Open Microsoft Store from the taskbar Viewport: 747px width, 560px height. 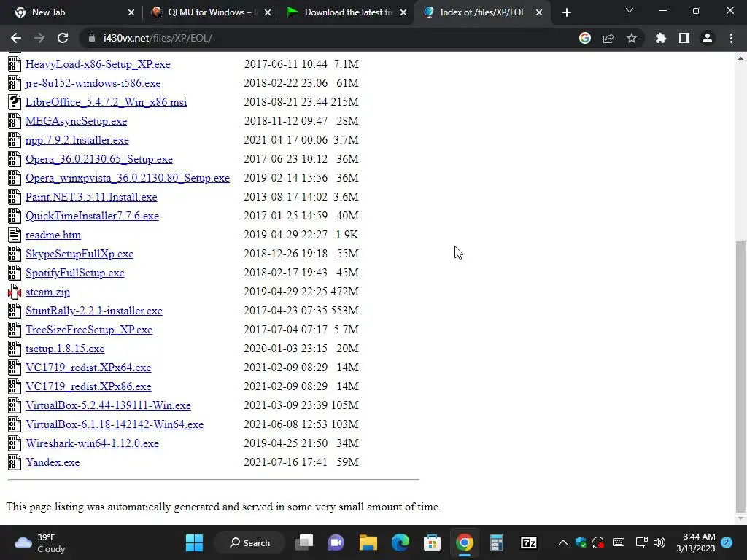point(432,542)
